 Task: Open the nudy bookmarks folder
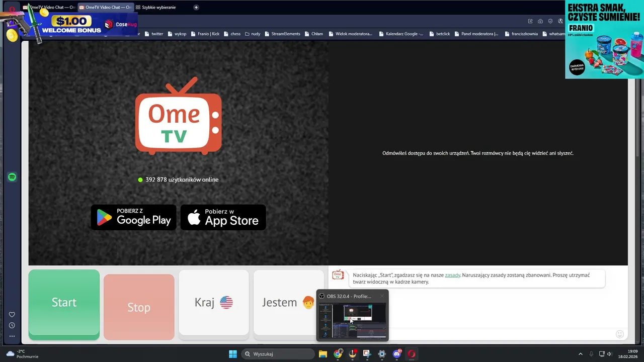click(253, 34)
